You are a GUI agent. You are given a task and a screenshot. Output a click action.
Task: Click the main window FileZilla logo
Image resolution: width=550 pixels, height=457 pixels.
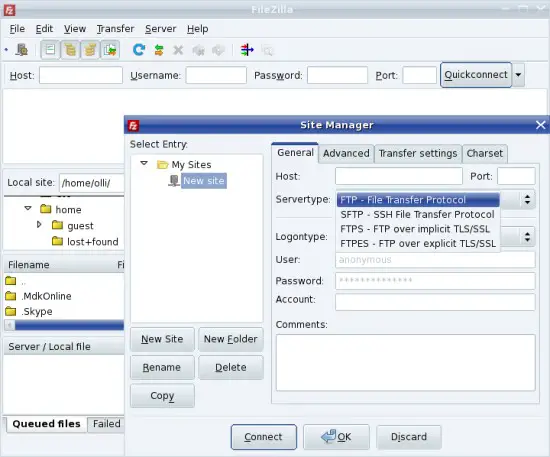[x=9, y=10]
